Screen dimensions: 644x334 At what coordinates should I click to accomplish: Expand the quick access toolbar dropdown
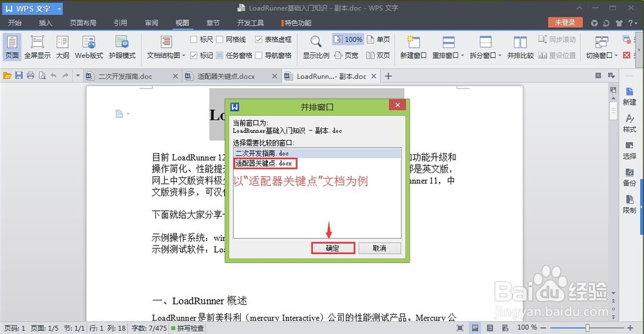(x=77, y=75)
